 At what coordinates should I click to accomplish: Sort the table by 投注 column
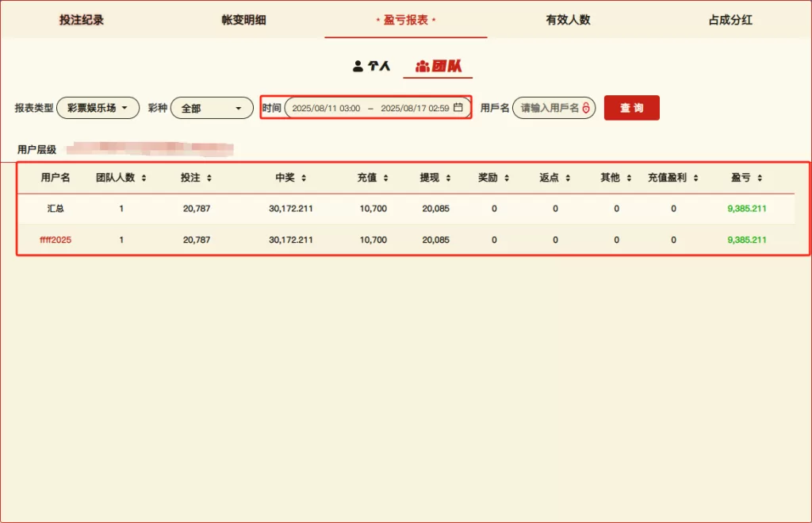(209, 178)
